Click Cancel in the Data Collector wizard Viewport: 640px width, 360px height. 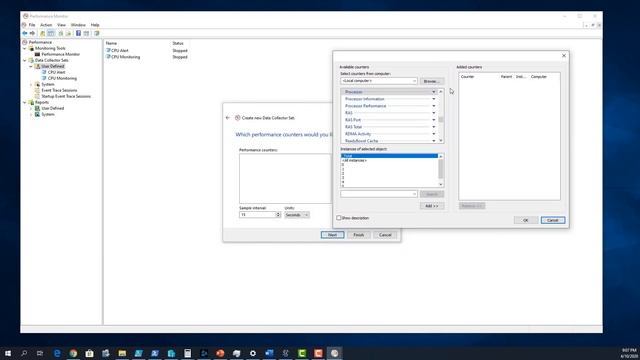coord(385,235)
